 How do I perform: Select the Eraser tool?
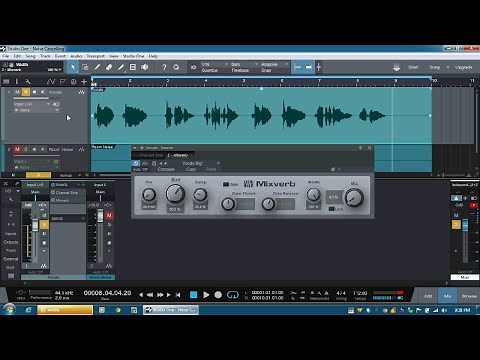click(109, 67)
